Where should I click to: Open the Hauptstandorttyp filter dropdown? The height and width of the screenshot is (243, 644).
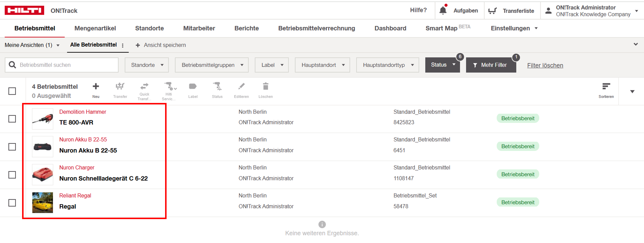388,65
